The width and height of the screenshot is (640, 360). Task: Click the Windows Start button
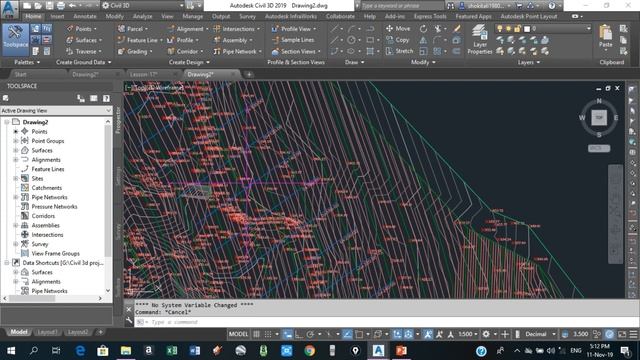11,351
